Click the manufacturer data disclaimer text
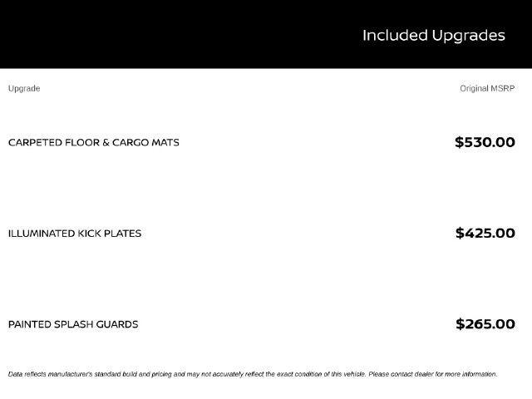The width and height of the screenshot is (532, 399). pyautogui.click(x=253, y=374)
